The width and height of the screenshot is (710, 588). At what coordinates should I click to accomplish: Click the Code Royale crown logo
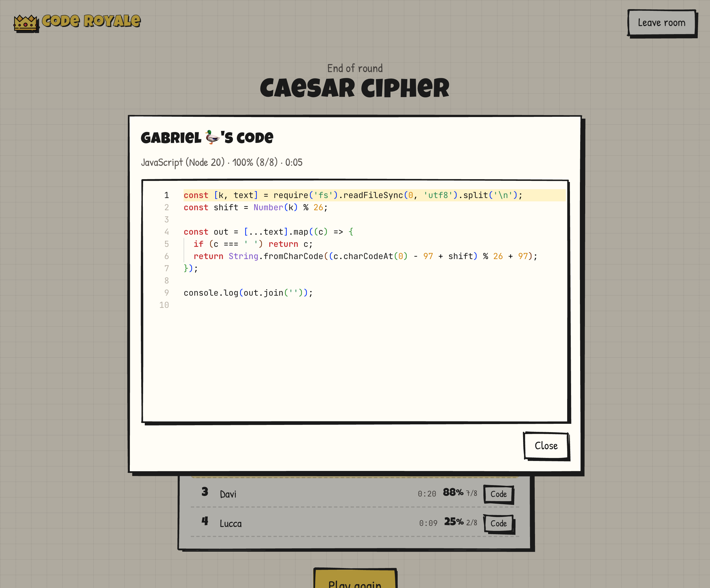[26, 23]
